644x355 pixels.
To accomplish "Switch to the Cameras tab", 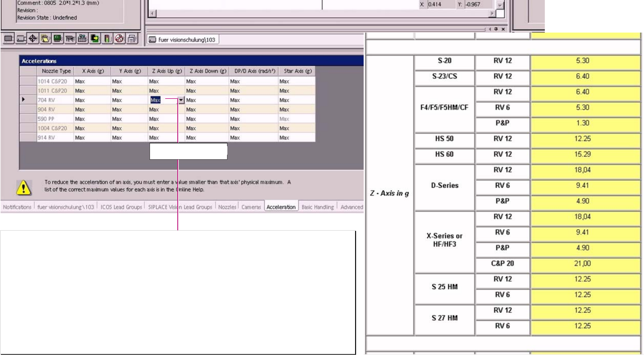I will (x=251, y=207).
